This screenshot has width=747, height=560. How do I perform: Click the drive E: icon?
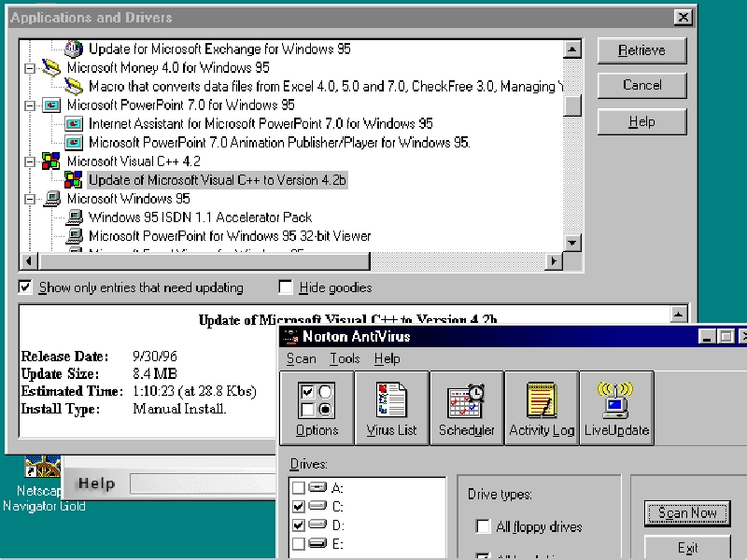tap(317, 543)
